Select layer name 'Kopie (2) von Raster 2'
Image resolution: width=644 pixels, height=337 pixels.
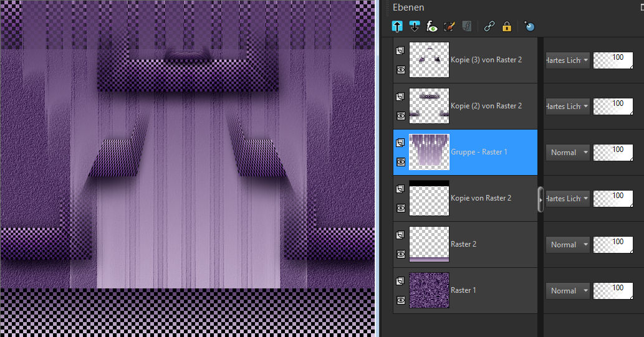(x=486, y=106)
